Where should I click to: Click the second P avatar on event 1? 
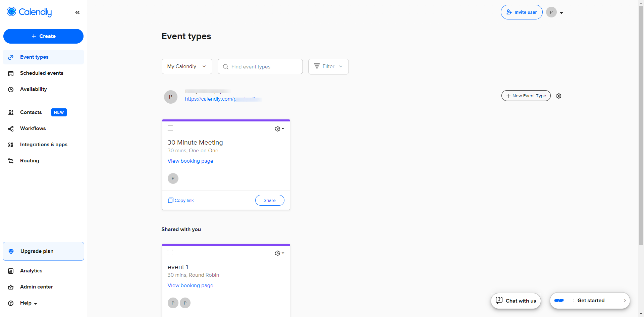[x=185, y=303]
